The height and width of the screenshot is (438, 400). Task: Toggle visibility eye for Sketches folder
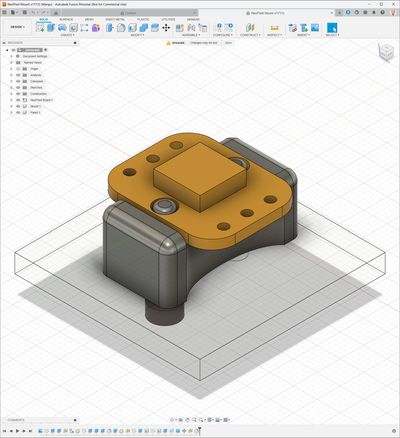(18, 87)
